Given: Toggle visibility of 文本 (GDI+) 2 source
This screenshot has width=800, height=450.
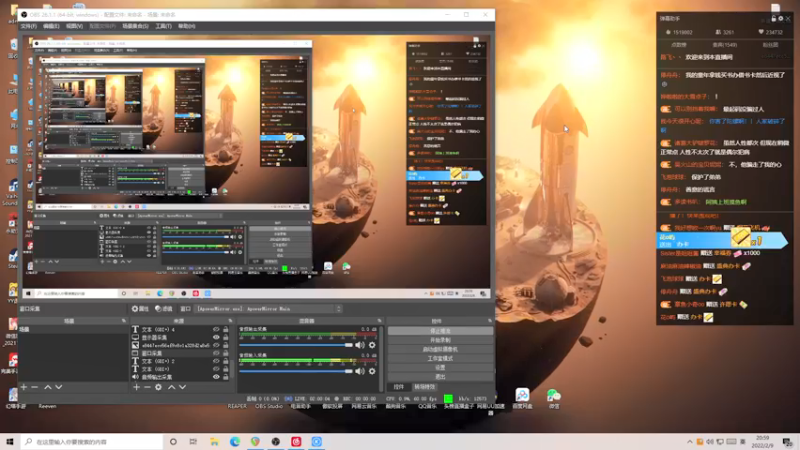Looking at the screenshot, I should 216,361.
